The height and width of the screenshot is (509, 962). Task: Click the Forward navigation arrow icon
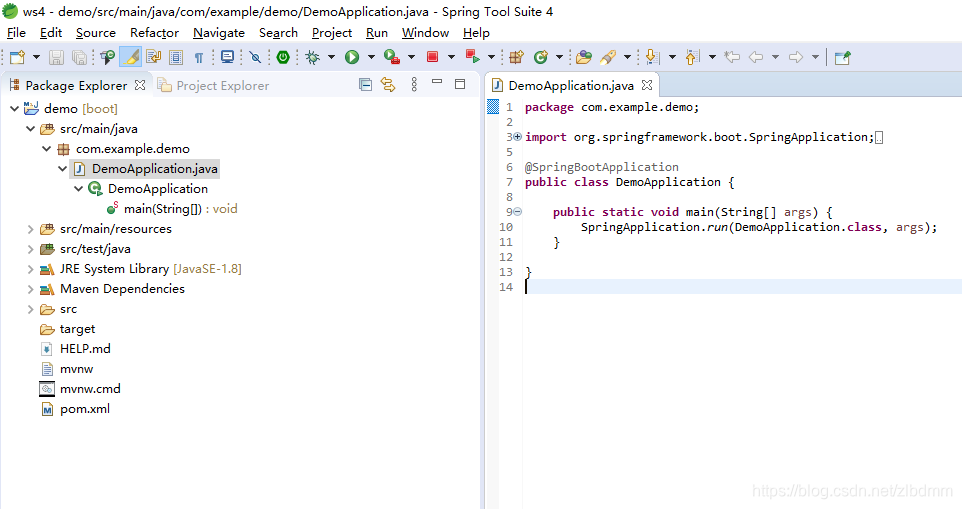[796, 57]
